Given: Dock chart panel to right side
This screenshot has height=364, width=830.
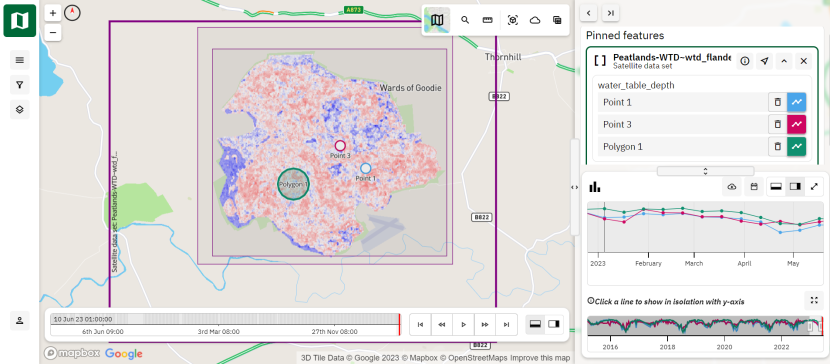Looking at the screenshot, I should [795, 186].
